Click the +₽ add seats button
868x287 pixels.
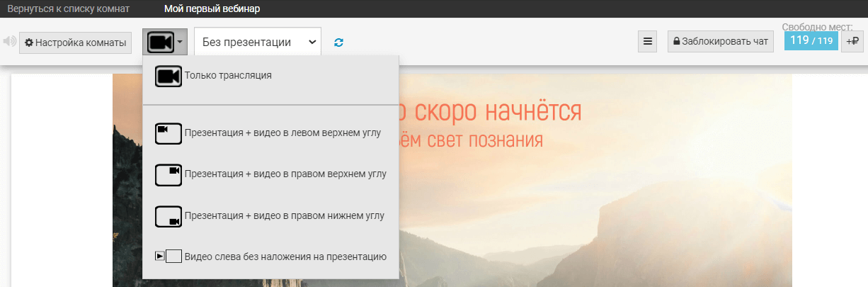coord(852,42)
